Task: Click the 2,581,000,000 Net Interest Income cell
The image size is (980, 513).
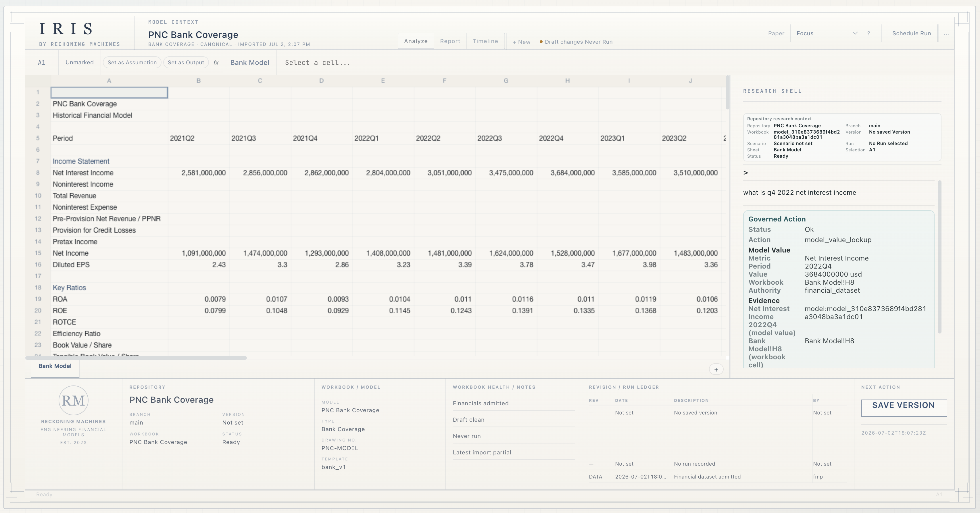Action: point(198,173)
